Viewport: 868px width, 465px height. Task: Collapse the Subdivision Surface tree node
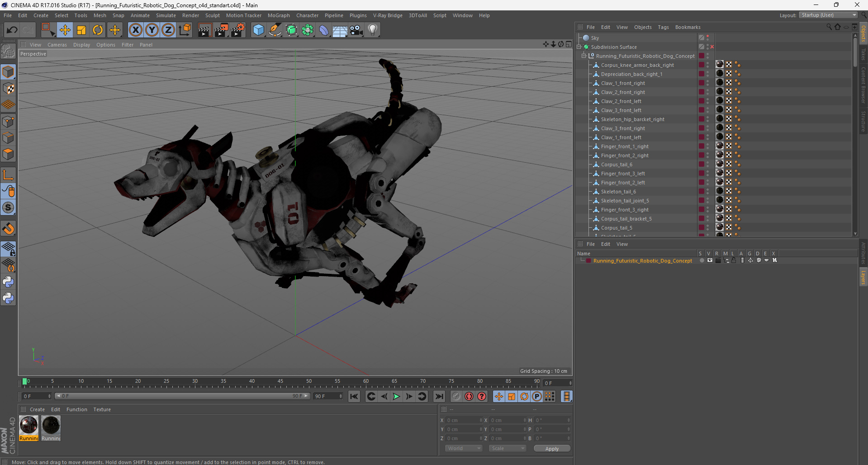click(x=579, y=47)
